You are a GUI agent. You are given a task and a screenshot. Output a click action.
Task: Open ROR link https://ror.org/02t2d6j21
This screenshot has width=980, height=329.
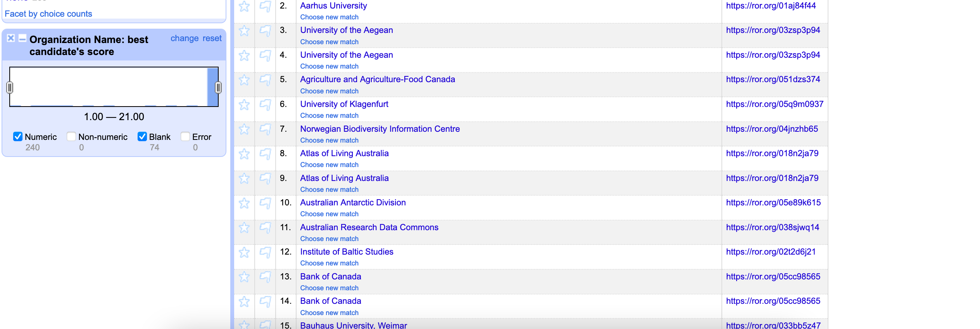[771, 252]
